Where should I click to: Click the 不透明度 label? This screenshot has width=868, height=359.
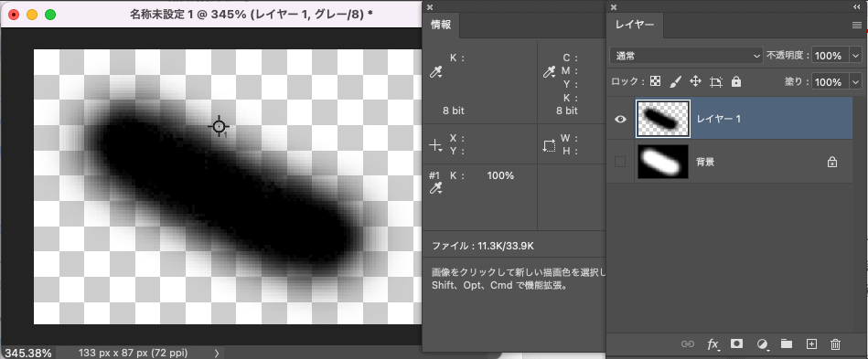[x=788, y=56]
